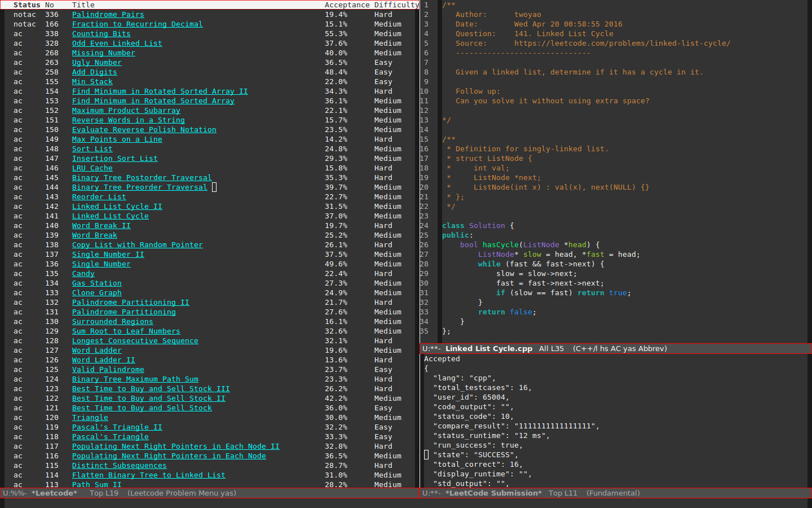Open the Reorder List problem
Image resolution: width=812 pixels, height=508 pixels.
(x=99, y=197)
